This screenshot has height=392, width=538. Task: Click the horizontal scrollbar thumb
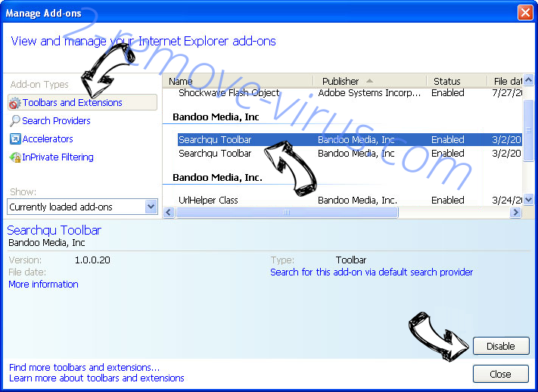point(287,213)
